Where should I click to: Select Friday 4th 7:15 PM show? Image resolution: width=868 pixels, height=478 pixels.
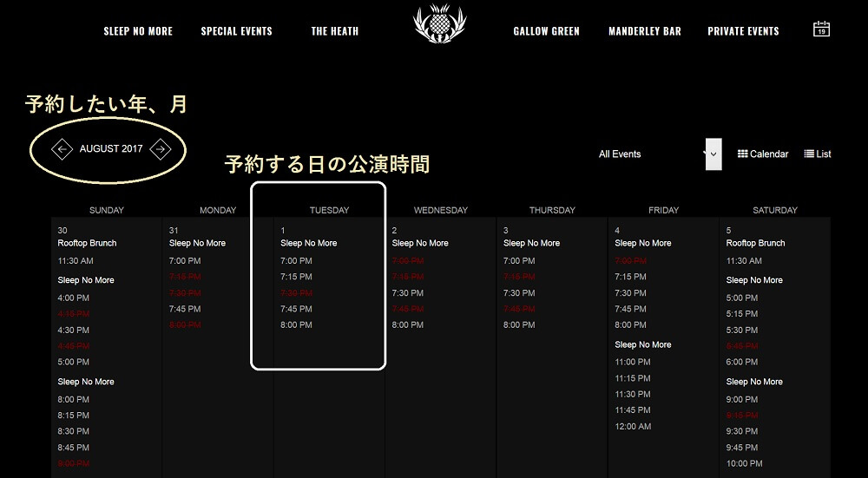[x=630, y=277]
